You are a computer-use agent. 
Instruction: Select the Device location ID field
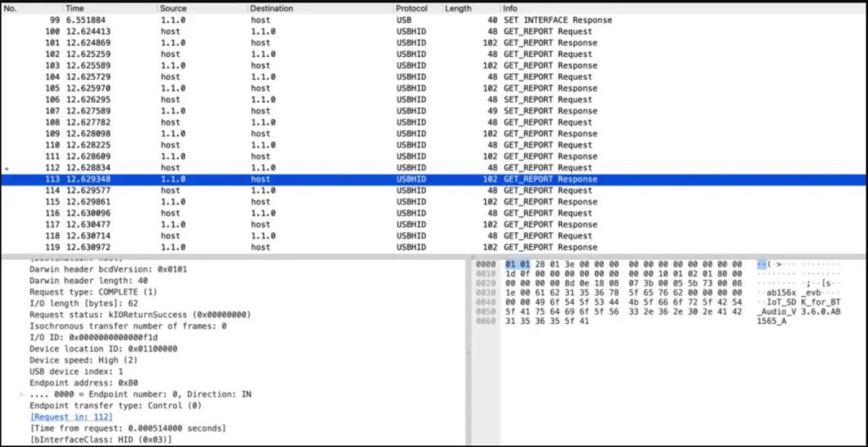click(103, 349)
